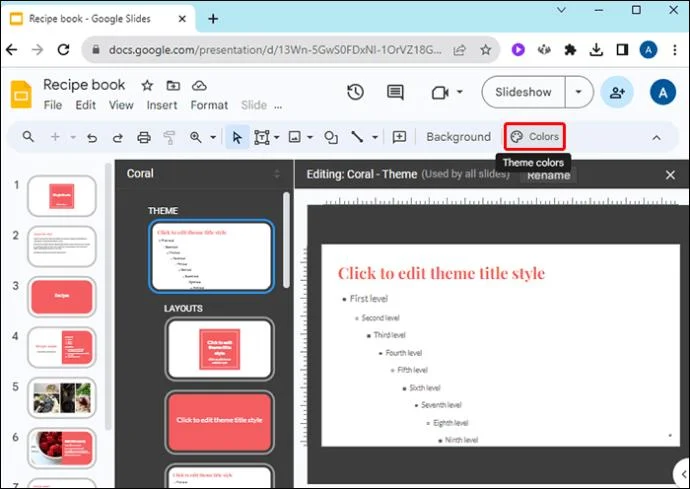
Task: Click the camera meeting icon
Action: [x=440, y=92]
